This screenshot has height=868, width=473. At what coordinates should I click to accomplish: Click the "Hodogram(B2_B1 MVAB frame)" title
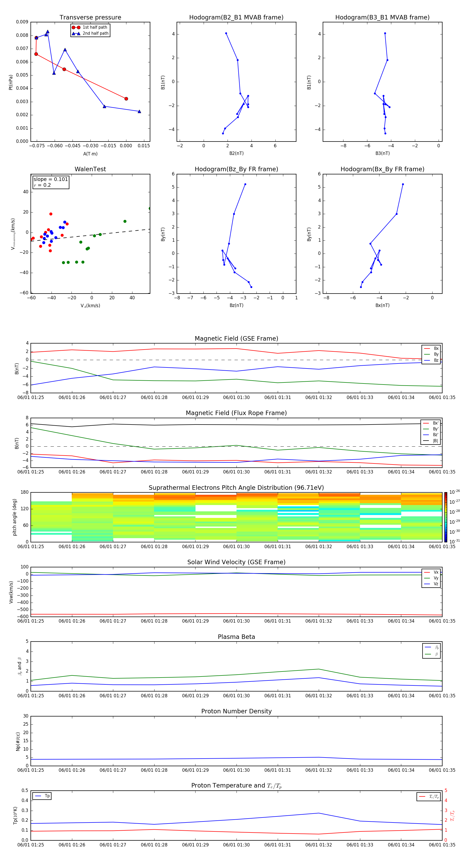tap(236, 18)
